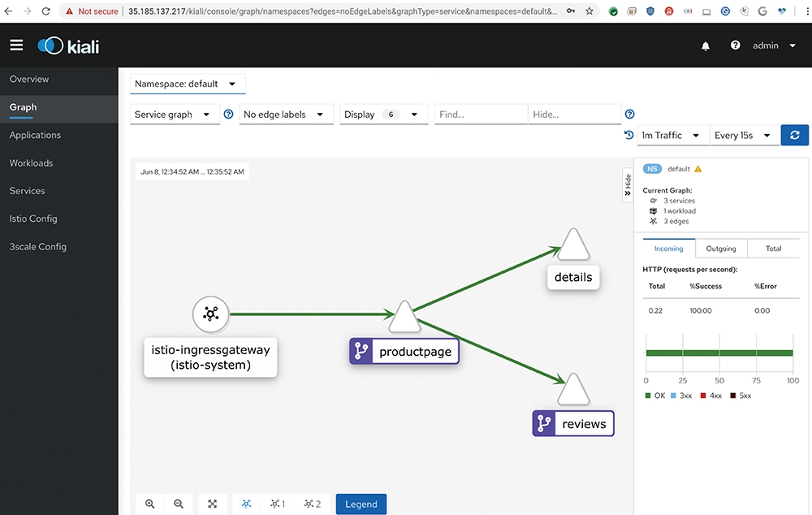This screenshot has width=812, height=515.
Task: Focus the Hide input field
Action: pos(574,115)
